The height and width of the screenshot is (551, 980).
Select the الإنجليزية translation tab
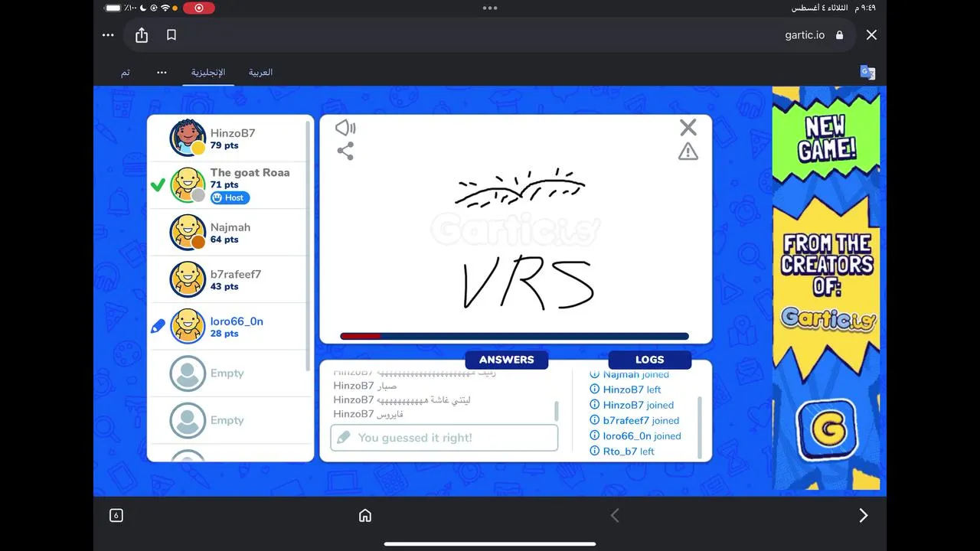click(208, 73)
